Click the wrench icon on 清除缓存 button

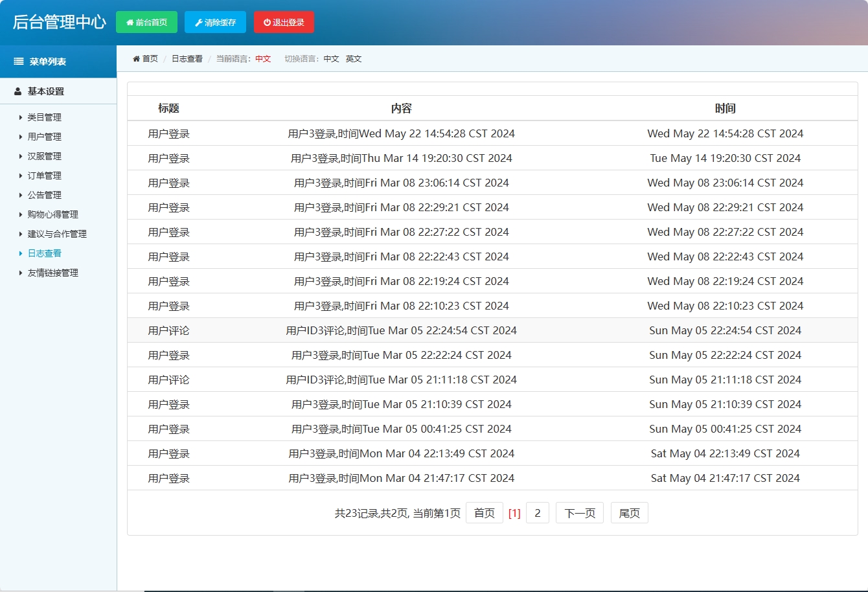(198, 23)
